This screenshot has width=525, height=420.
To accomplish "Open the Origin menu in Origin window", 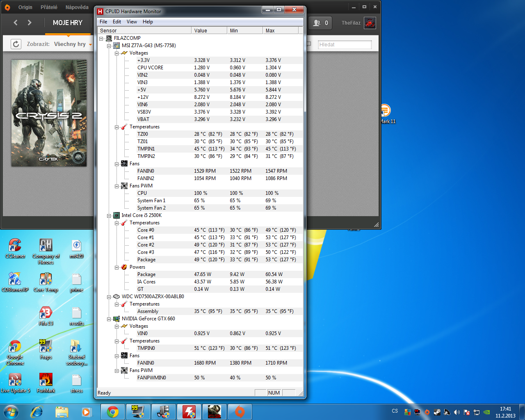I will [25, 7].
